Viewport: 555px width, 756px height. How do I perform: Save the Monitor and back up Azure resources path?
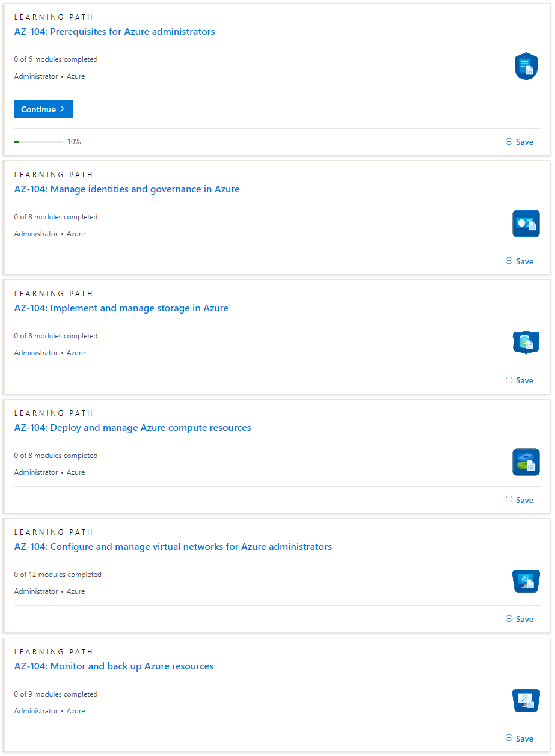tap(520, 739)
